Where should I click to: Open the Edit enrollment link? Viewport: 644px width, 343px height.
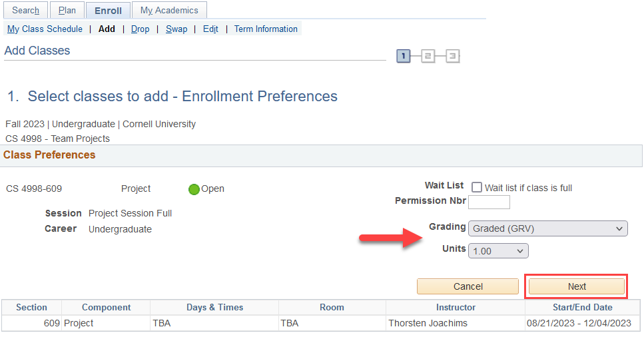[x=210, y=29]
